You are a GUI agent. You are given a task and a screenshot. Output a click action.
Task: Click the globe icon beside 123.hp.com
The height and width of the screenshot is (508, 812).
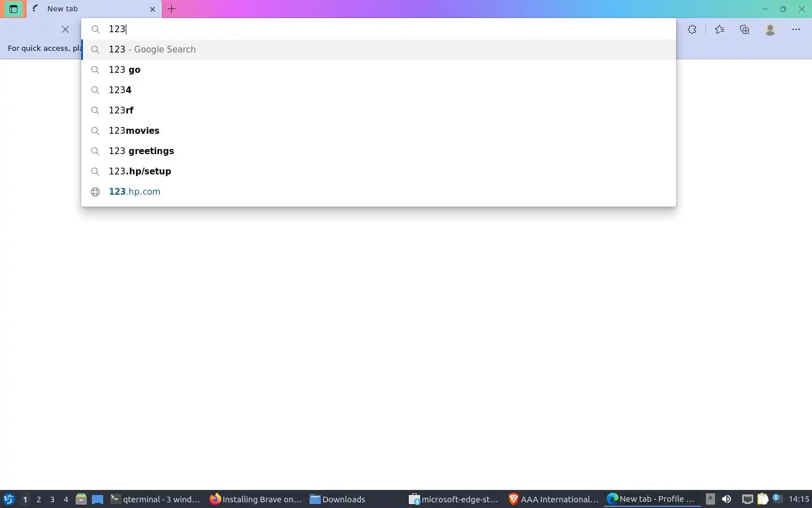(95, 192)
